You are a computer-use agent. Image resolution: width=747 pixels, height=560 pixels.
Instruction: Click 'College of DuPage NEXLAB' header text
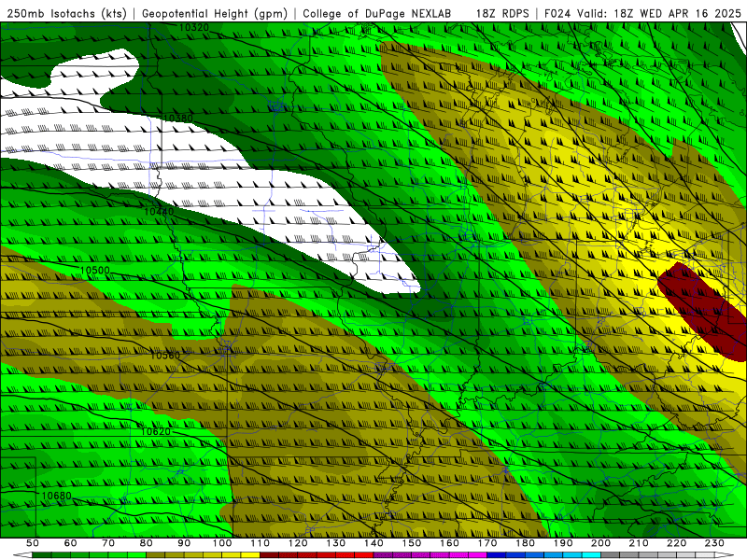click(x=377, y=14)
